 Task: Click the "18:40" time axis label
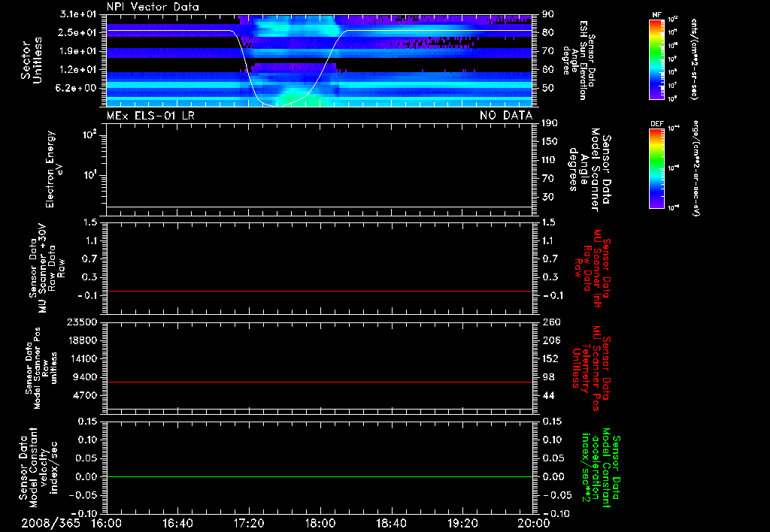click(391, 523)
